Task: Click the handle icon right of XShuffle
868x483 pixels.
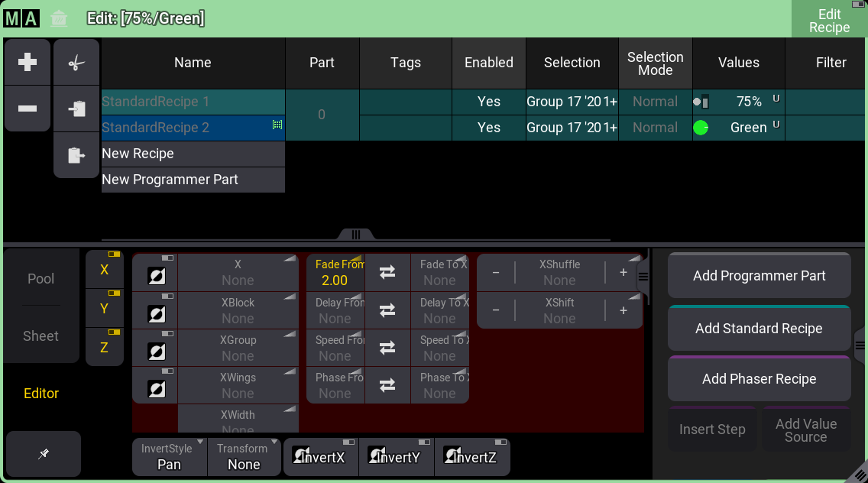Action: click(643, 277)
